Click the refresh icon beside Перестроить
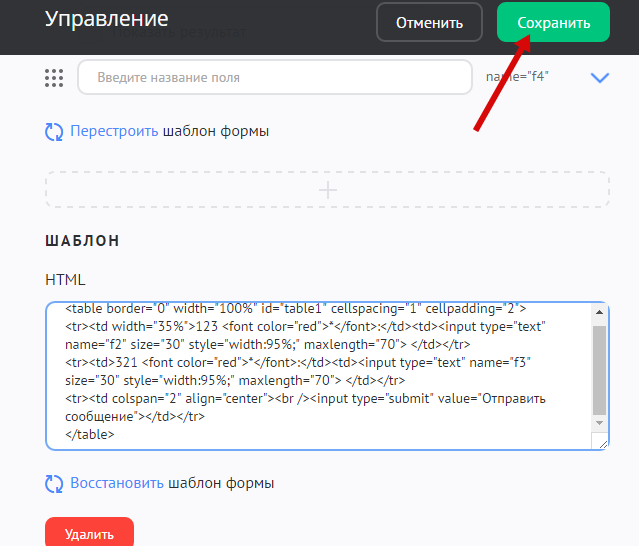 click(x=55, y=131)
